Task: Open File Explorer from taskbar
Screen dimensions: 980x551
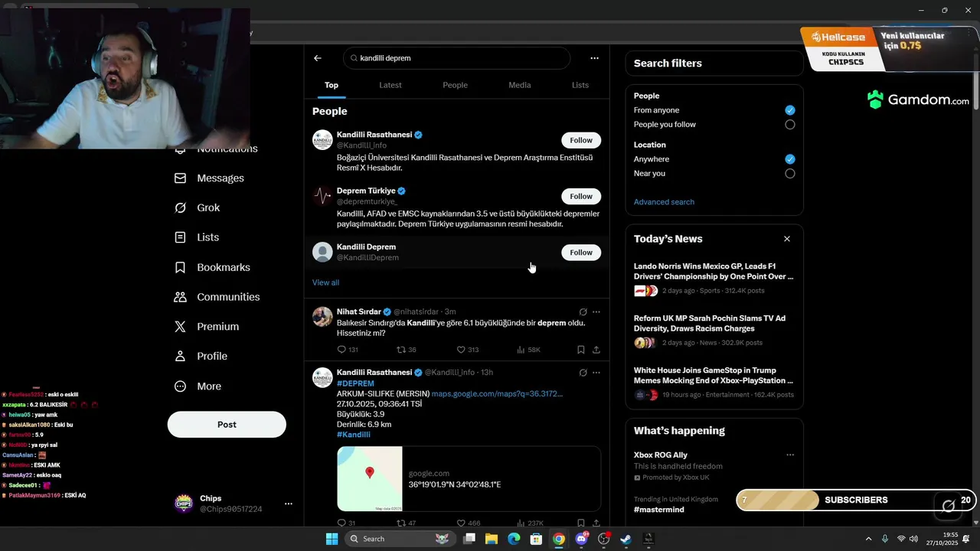Action: click(492, 539)
